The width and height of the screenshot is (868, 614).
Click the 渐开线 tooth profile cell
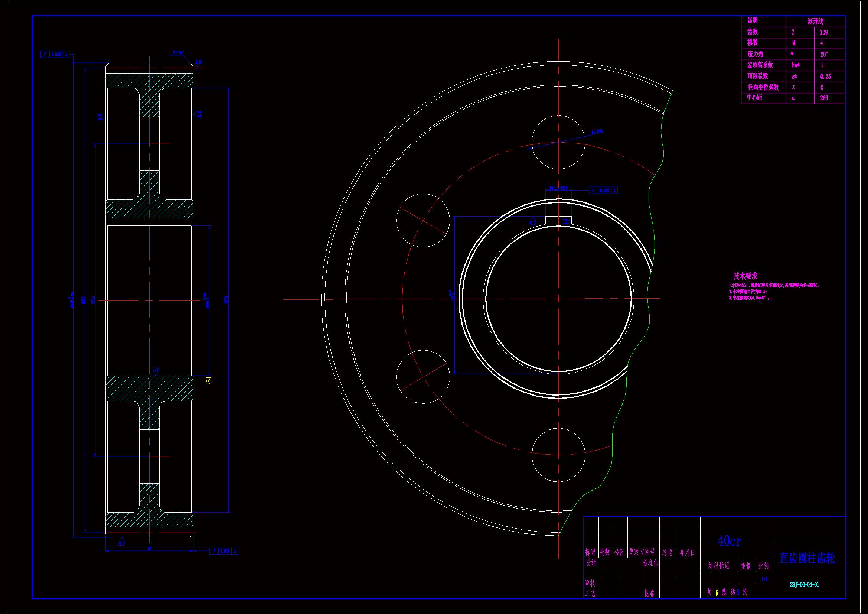(x=815, y=21)
